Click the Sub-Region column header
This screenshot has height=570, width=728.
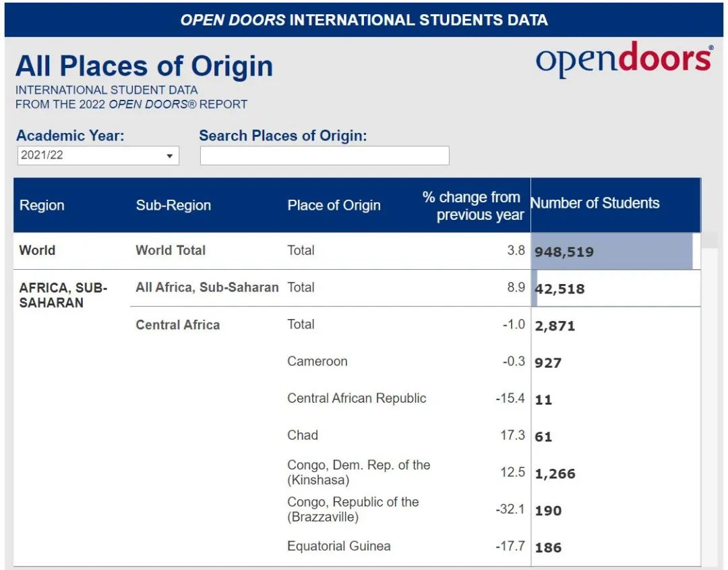pyautogui.click(x=173, y=206)
